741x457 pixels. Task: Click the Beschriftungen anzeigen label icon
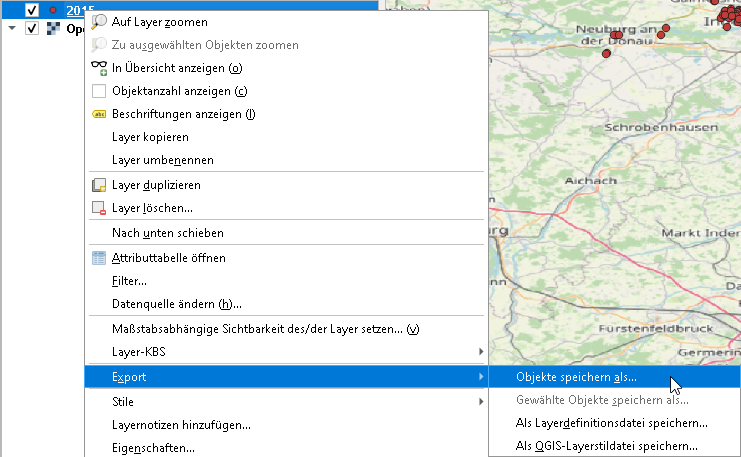pyautogui.click(x=99, y=114)
